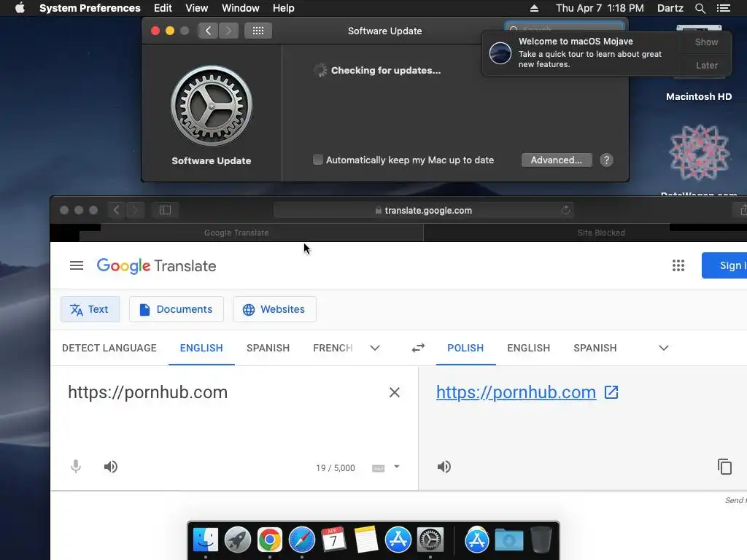This screenshot has height=560, width=747.
Task: Open Launchpad from the Dock
Action: click(237, 540)
